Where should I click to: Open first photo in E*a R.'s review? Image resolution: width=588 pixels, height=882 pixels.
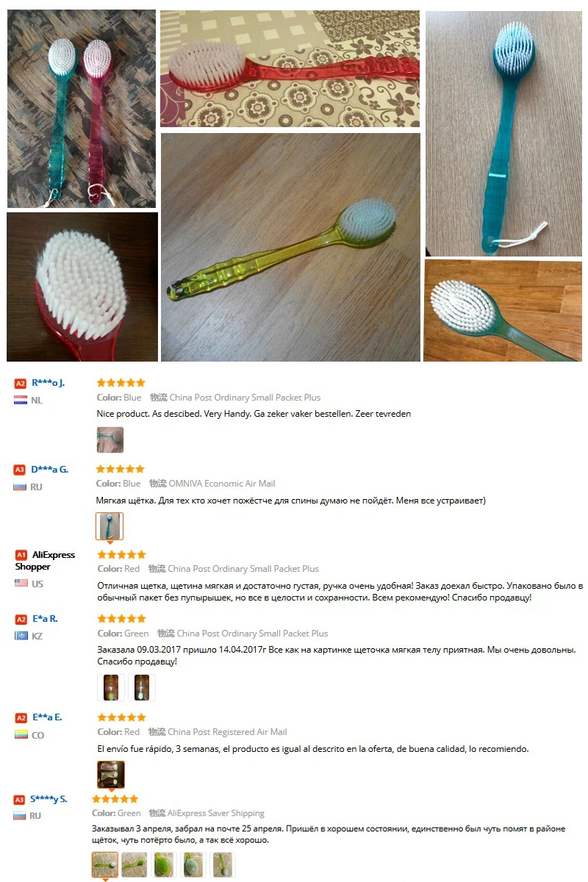(111, 687)
